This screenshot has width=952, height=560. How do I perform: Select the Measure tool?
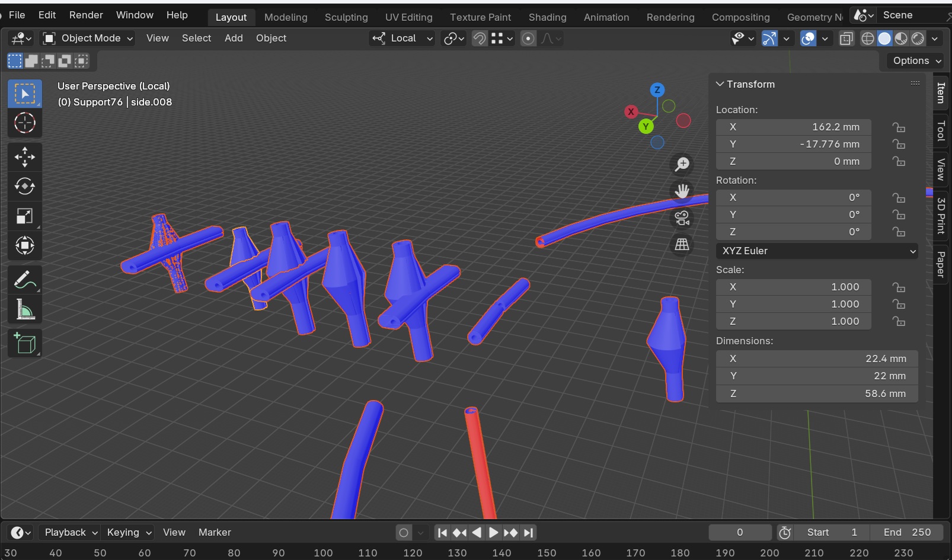tap(24, 309)
